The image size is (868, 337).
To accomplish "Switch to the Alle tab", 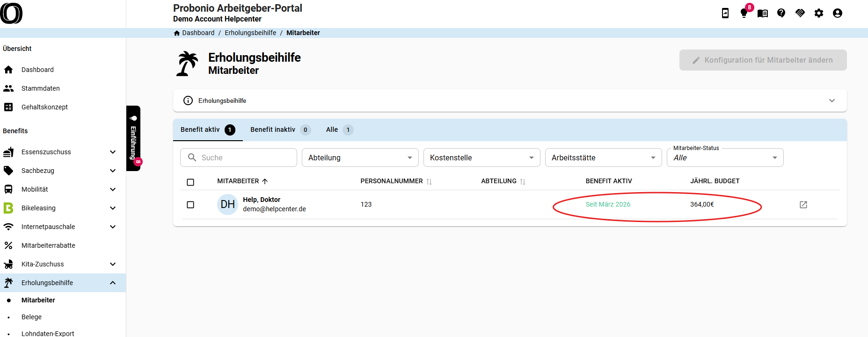I will point(340,130).
